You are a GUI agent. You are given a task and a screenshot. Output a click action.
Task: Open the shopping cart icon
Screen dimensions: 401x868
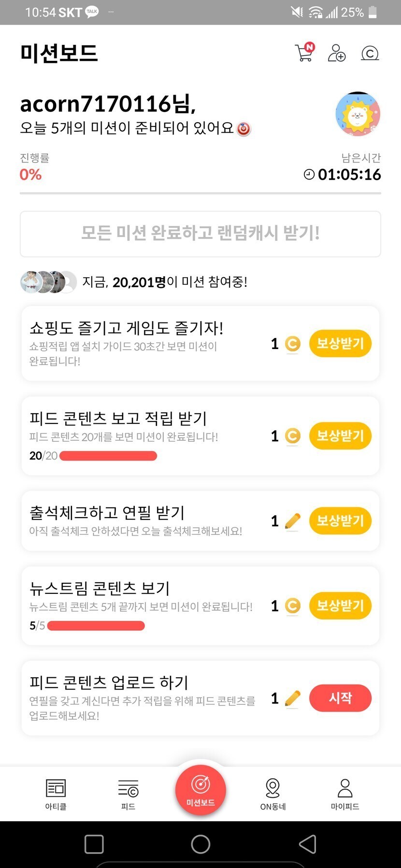304,53
